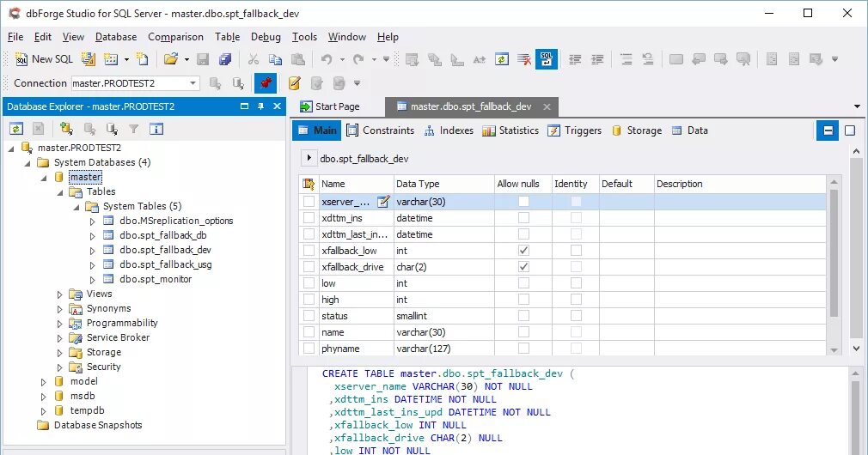Expand the dbo.spt_fallback_dev header arrow
Viewport: 868px width, 455px height.
(x=309, y=158)
